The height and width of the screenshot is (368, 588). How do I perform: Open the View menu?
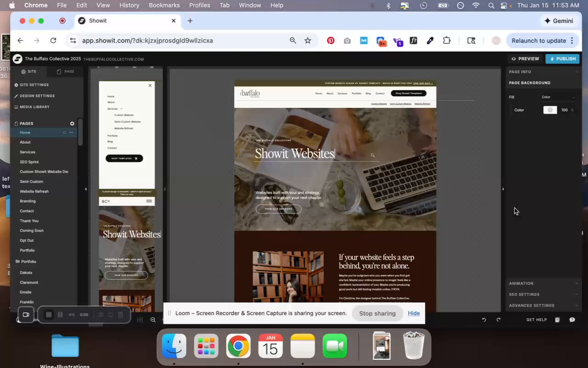coord(103,5)
